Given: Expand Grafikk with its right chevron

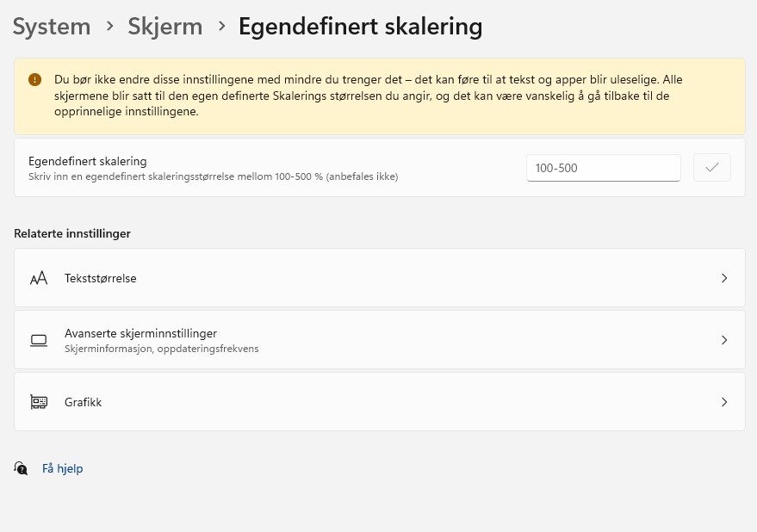Looking at the screenshot, I should pyautogui.click(x=724, y=402).
